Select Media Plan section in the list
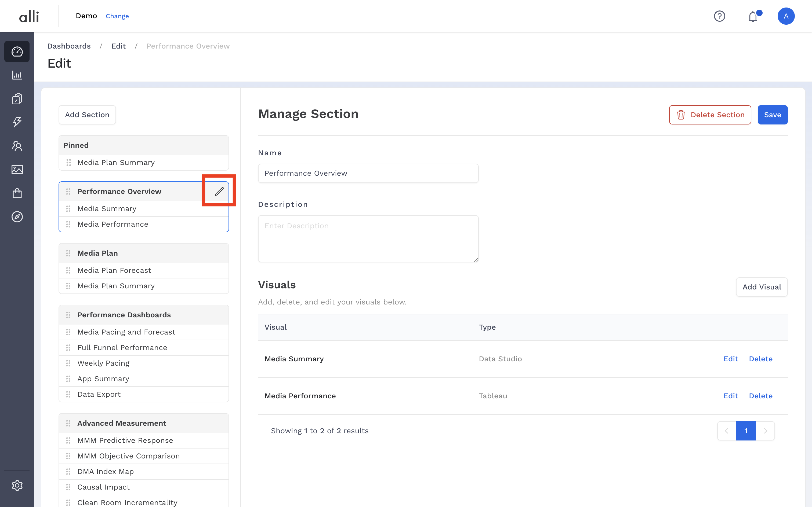This screenshot has height=507, width=812. (98, 253)
